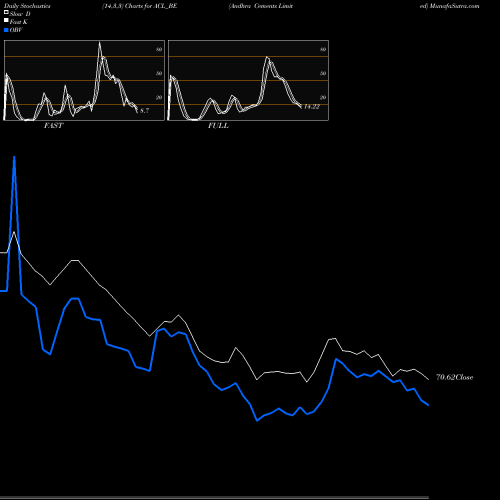500x500 pixels.
Task: Click the 50 axis label in FULL chart
Action: coord(323,73)
